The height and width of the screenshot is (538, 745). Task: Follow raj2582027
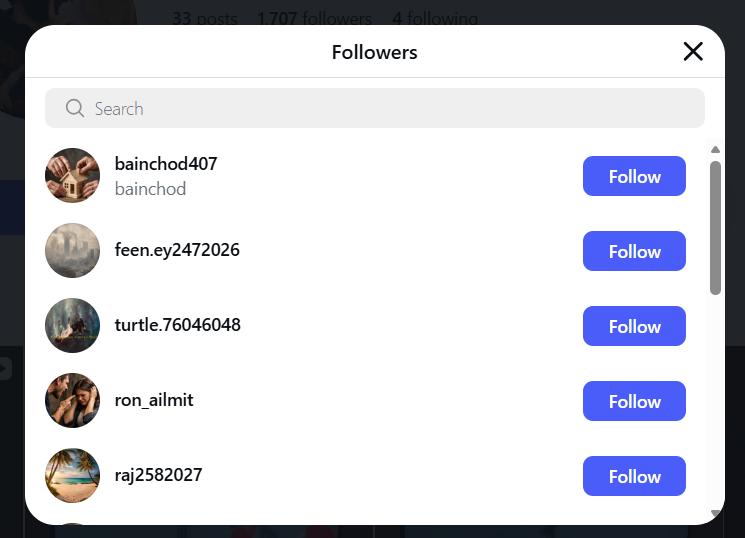[x=634, y=476]
